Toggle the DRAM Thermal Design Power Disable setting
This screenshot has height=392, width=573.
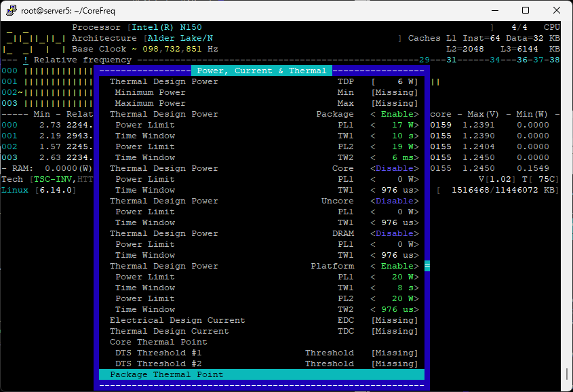coord(394,233)
